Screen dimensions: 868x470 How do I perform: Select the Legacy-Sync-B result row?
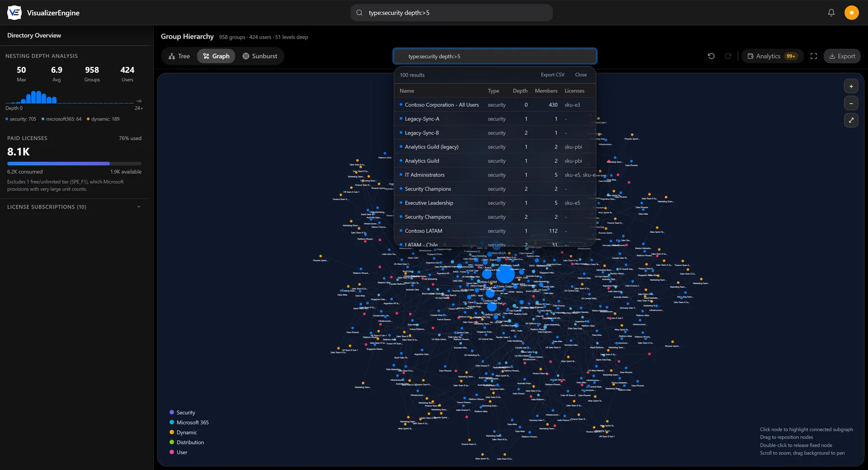[495, 133]
